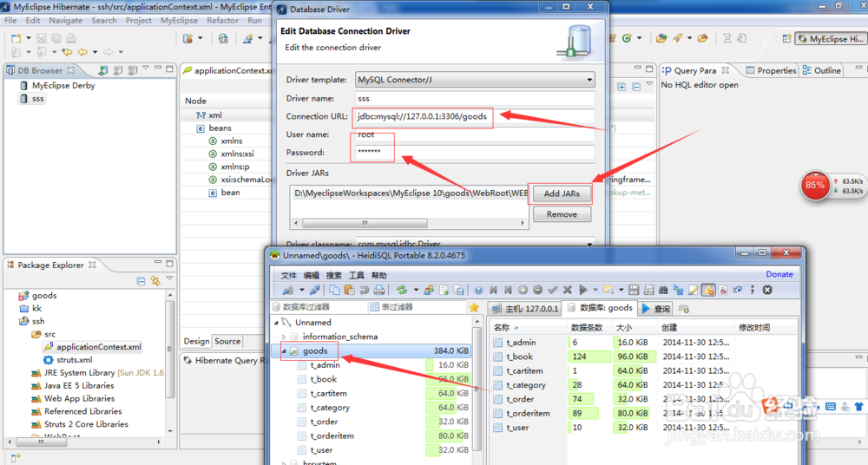
Task: Click the Save icon in MyEclipse toolbar
Action: 42,38
